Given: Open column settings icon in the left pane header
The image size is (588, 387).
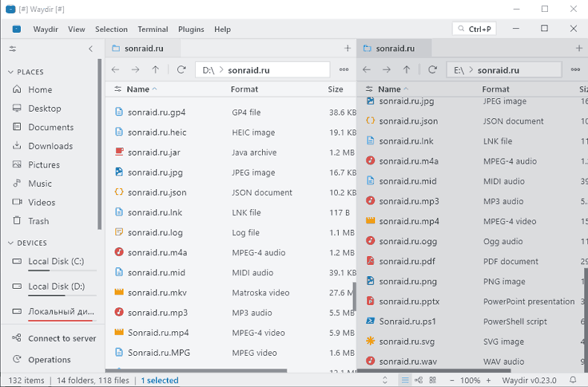Looking at the screenshot, I should pos(118,89).
